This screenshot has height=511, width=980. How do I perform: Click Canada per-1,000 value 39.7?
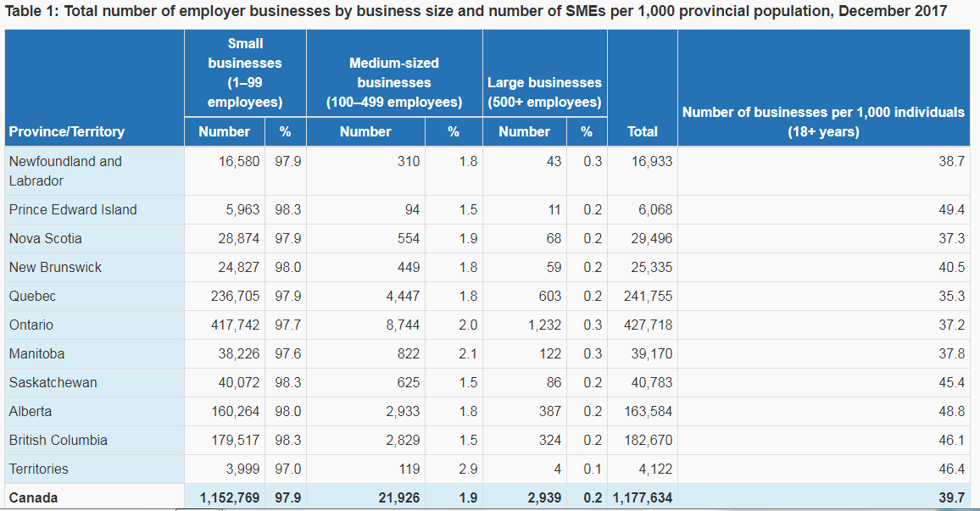951,498
